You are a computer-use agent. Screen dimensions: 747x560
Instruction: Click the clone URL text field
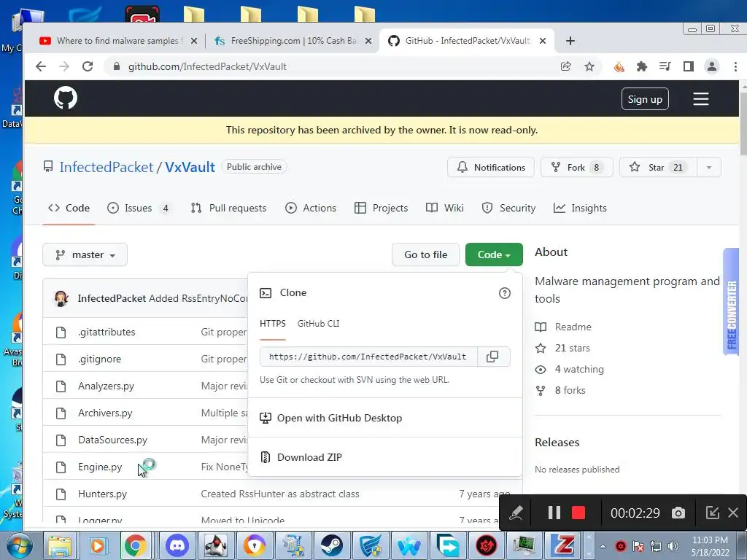point(368,357)
